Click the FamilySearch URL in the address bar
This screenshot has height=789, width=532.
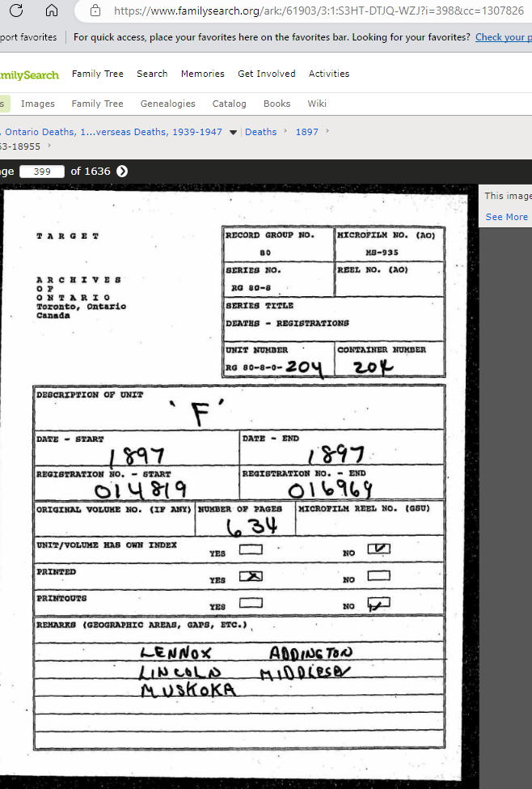tap(319, 11)
